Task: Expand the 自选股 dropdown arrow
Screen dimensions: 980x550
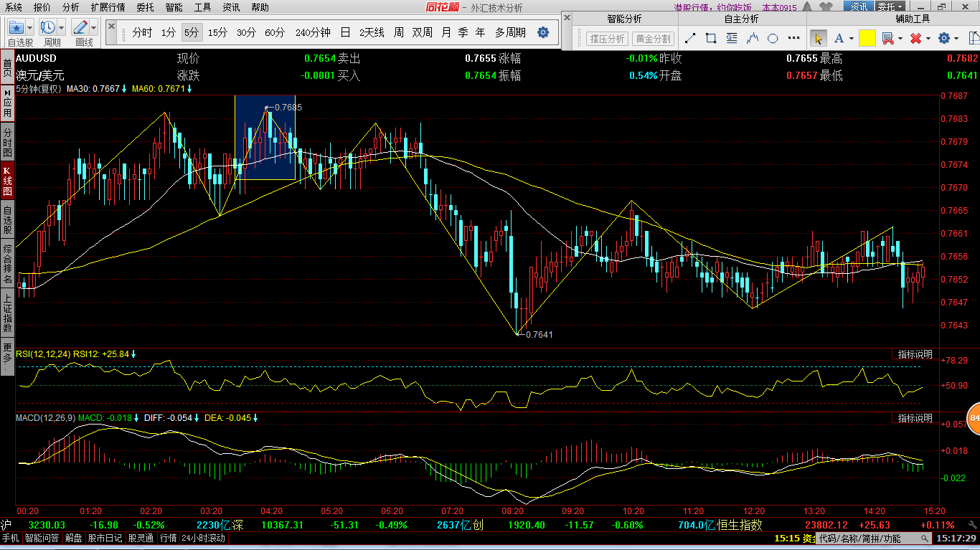Action: pyautogui.click(x=29, y=27)
